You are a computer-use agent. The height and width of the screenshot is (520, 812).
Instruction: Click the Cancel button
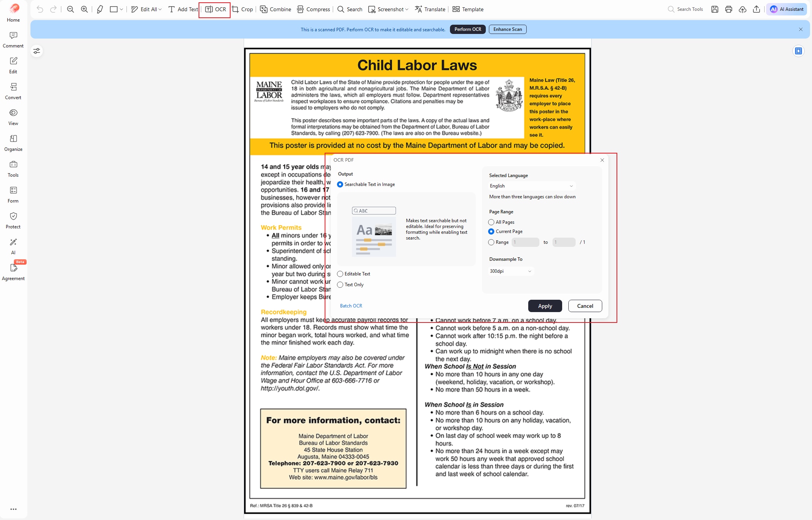point(585,306)
